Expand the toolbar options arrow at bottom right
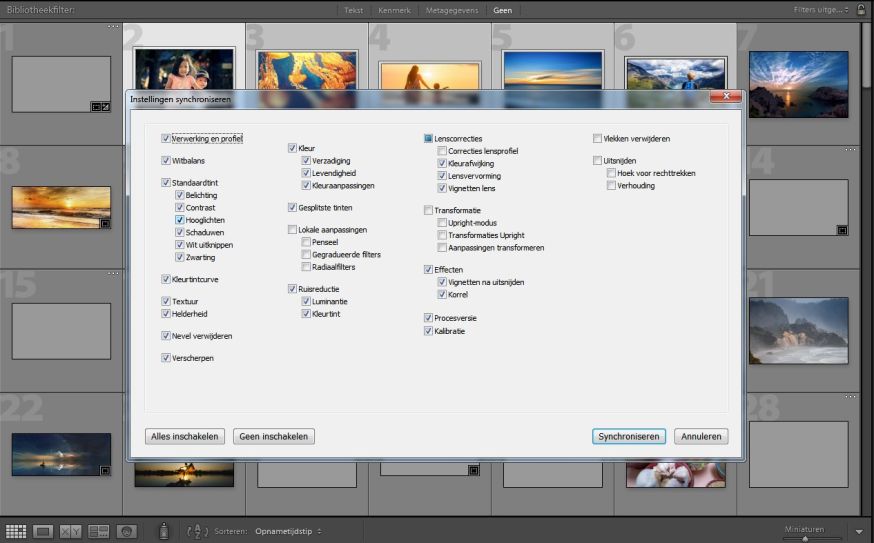 (859, 531)
